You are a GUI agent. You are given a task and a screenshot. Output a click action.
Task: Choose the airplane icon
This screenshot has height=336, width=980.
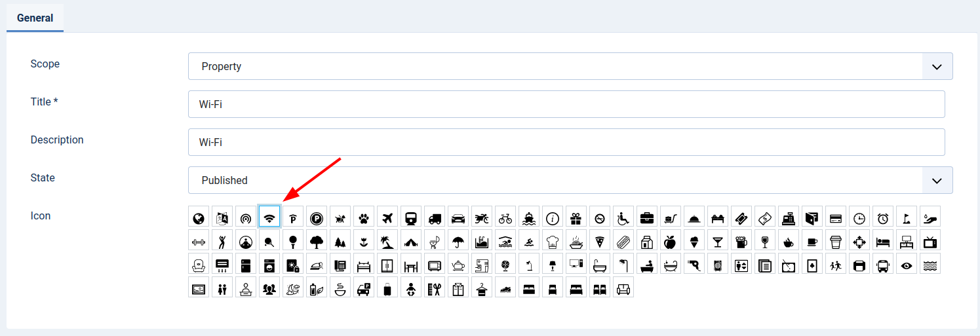point(387,217)
